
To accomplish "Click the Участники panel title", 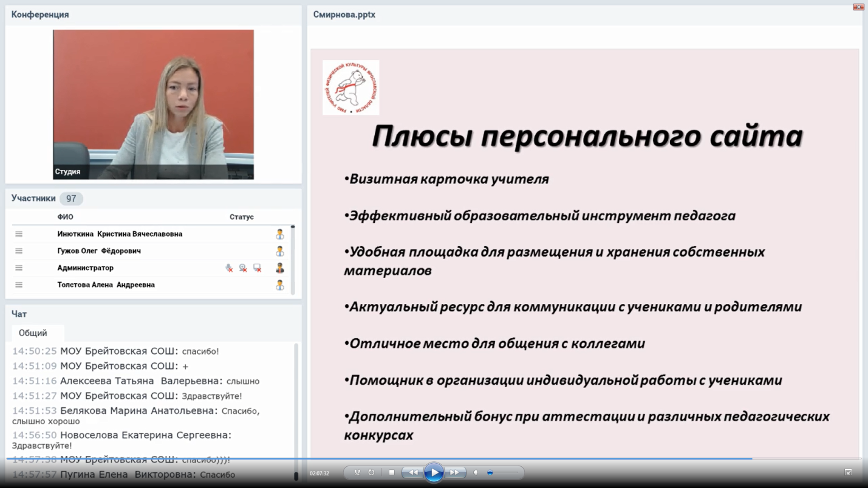I will (x=33, y=198).
